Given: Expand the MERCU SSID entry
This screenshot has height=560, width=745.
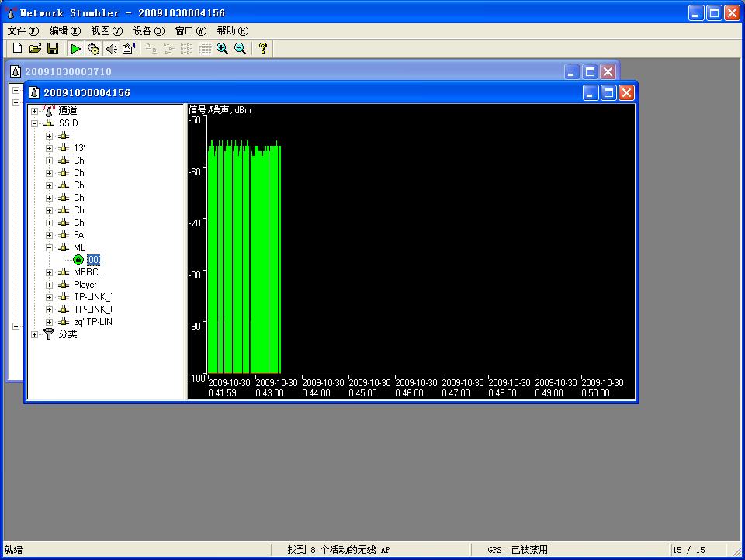Looking at the screenshot, I should coord(49,272).
